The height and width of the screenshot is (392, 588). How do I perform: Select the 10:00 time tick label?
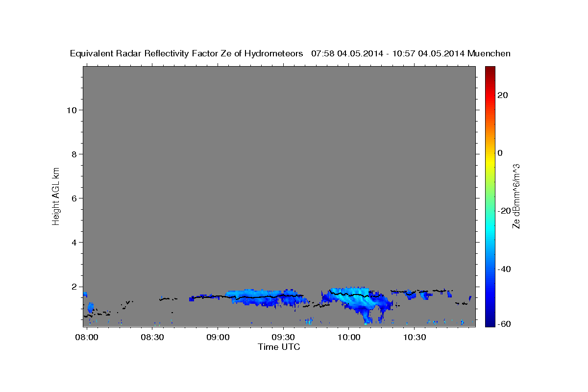(x=348, y=338)
